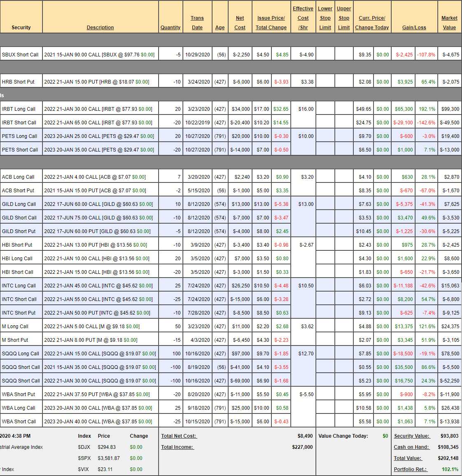This screenshot has width=462, height=476.
Task: Sort by the Quantity column header
Action: coord(170,28)
